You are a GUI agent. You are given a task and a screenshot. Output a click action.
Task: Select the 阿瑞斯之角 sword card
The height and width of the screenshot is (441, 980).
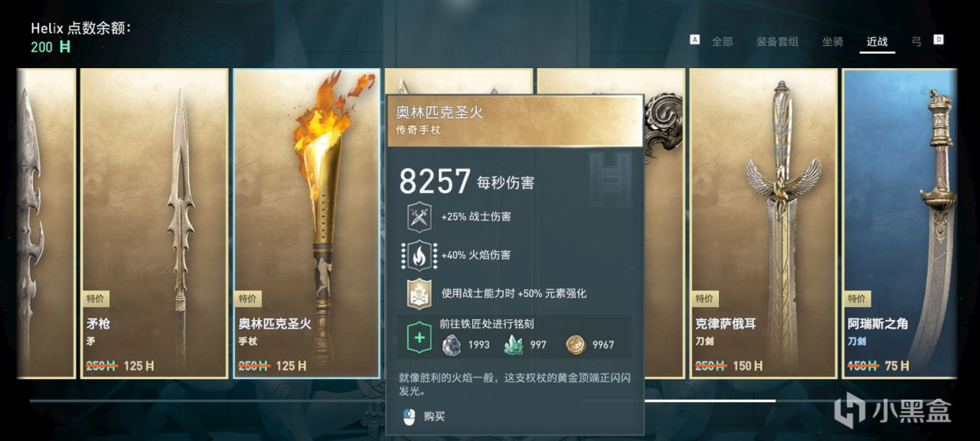pos(900,223)
